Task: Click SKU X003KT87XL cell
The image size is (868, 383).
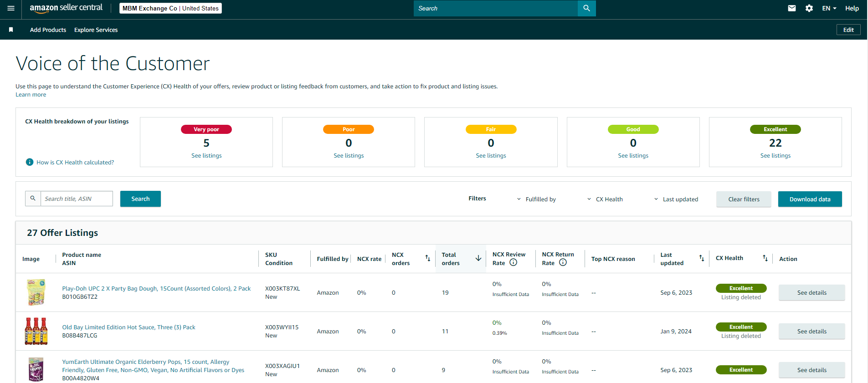Action: 282,289
